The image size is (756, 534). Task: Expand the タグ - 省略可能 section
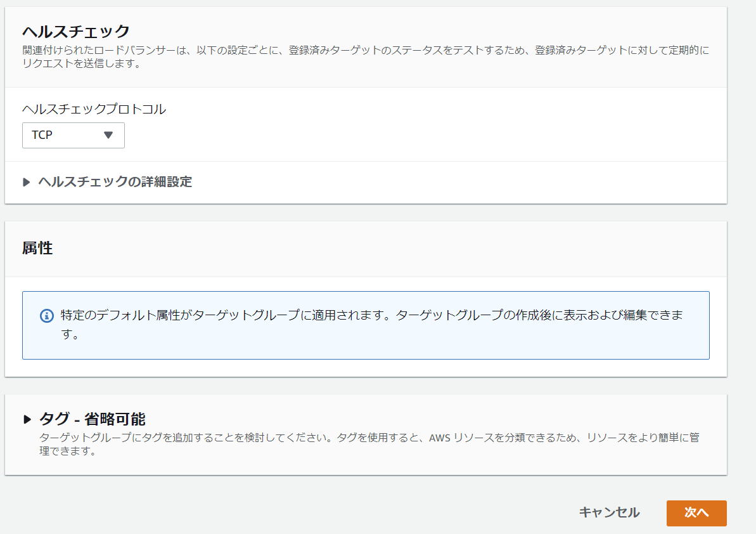(84, 419)
